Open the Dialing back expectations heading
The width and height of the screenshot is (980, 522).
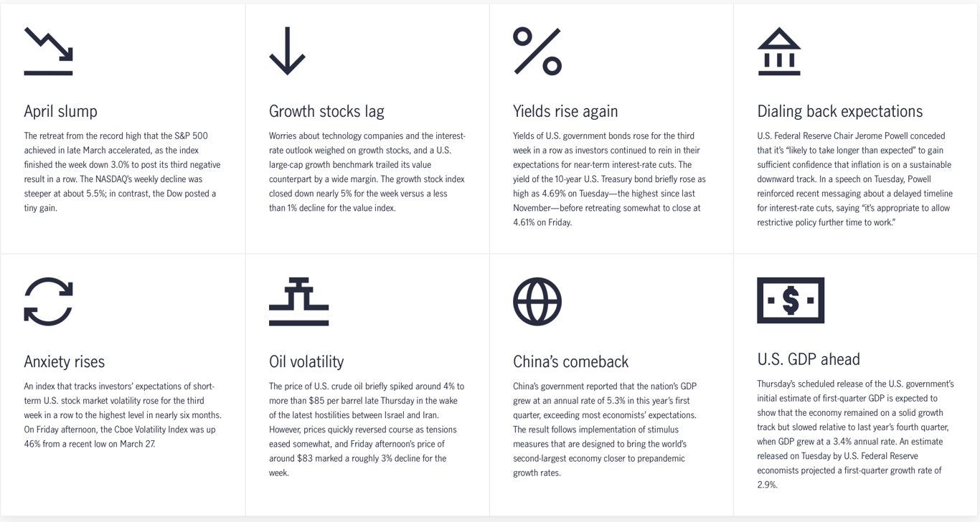click(x=840, y=111)
